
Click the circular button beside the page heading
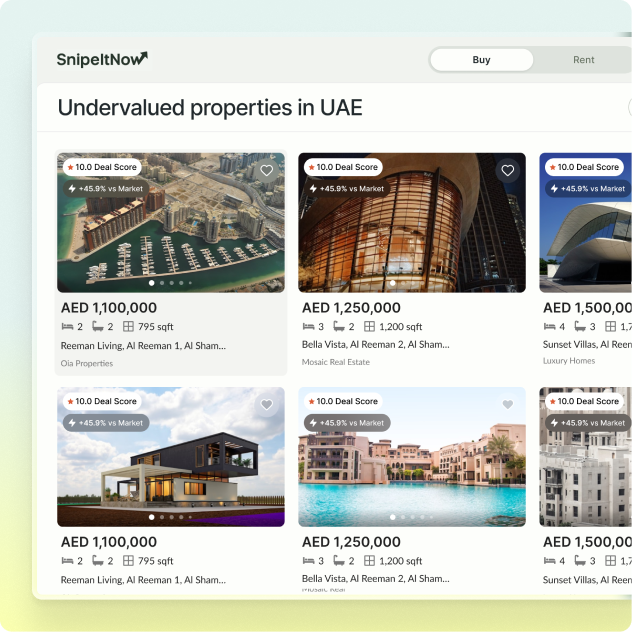click(x=630, y=108)
